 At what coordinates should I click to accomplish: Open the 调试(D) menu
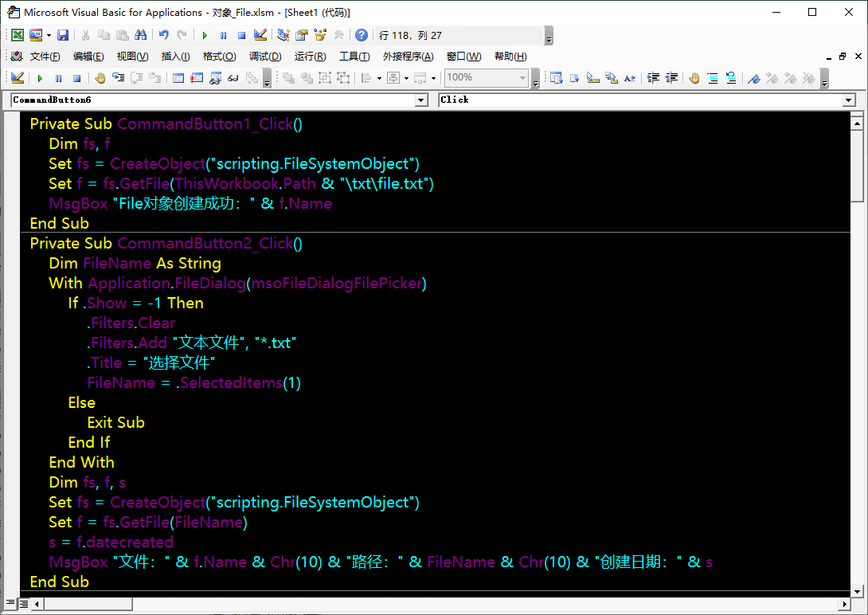coord(265,57)
